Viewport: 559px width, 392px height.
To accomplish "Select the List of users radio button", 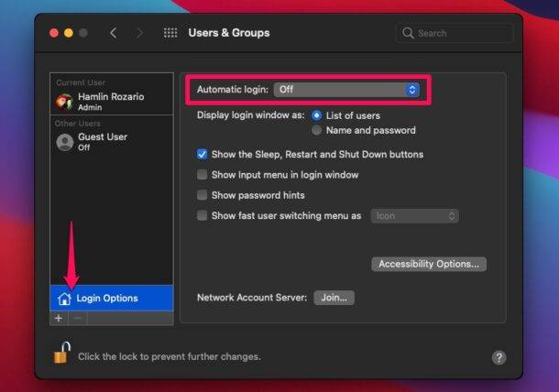I will (x=316, y=115).
